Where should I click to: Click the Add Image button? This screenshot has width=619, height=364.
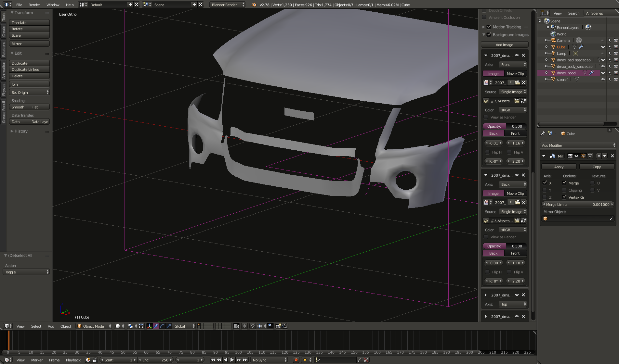pos(504,45)
